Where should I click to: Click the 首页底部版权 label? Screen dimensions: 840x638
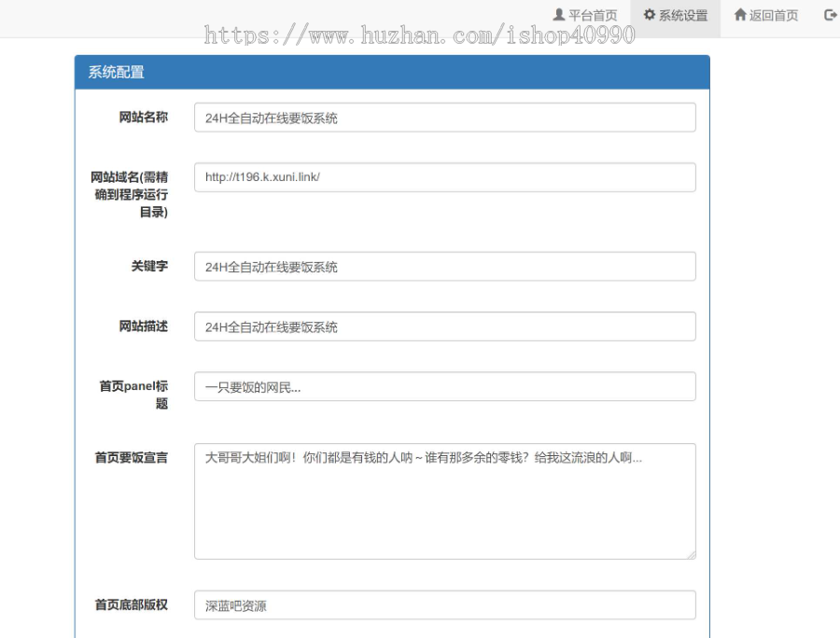coord(132,604)
